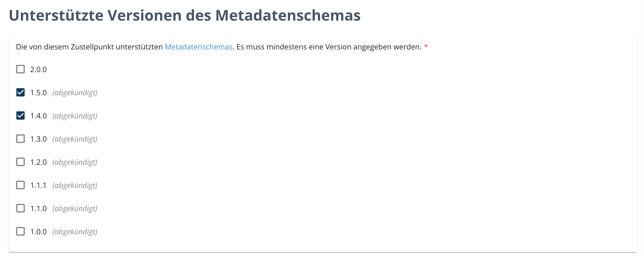Click the abgekündigt label beside 1.3.0

tap(75, 138)
